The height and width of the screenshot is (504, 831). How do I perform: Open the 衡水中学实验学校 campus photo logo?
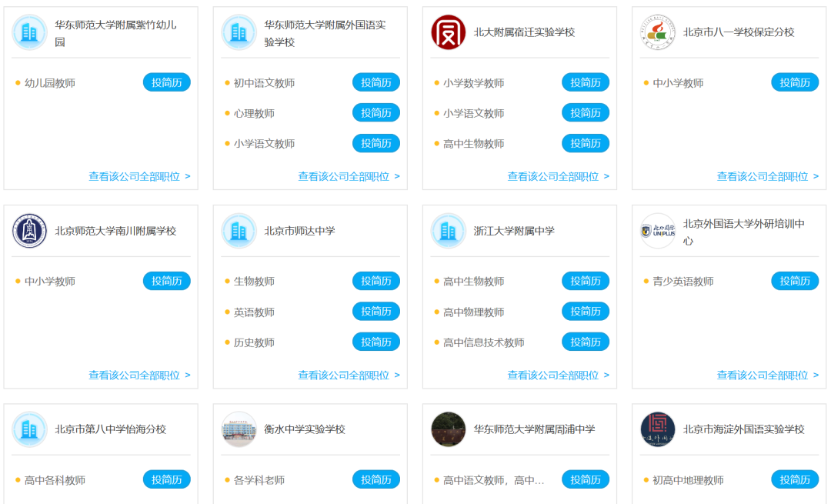(239, 429)
